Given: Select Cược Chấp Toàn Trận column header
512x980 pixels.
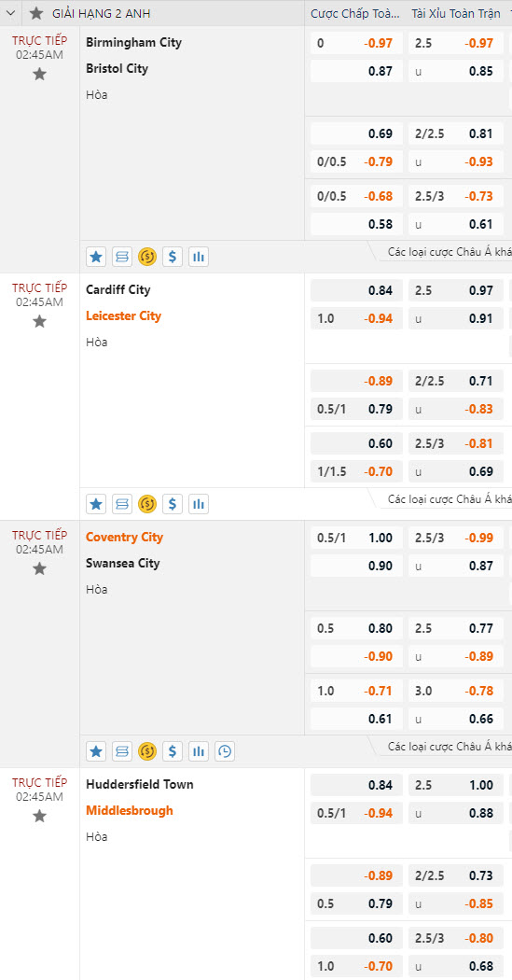Looking at the screenshot, I should [354, 13].
